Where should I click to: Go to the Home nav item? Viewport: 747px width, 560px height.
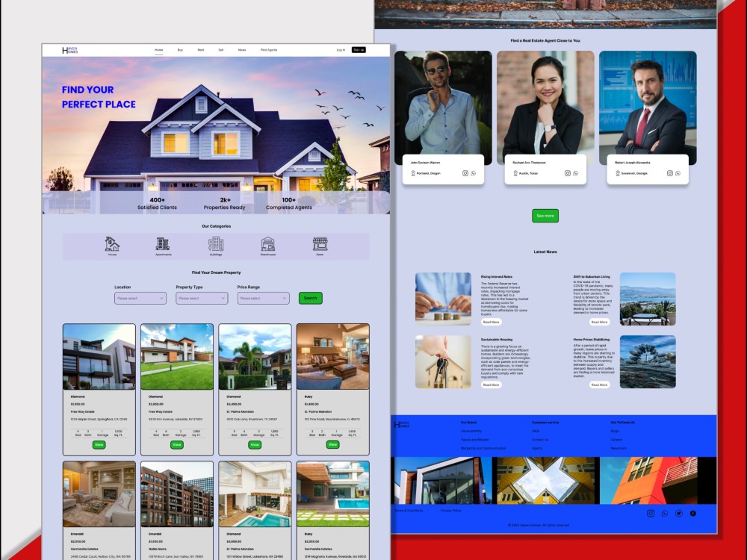[158, 50]
